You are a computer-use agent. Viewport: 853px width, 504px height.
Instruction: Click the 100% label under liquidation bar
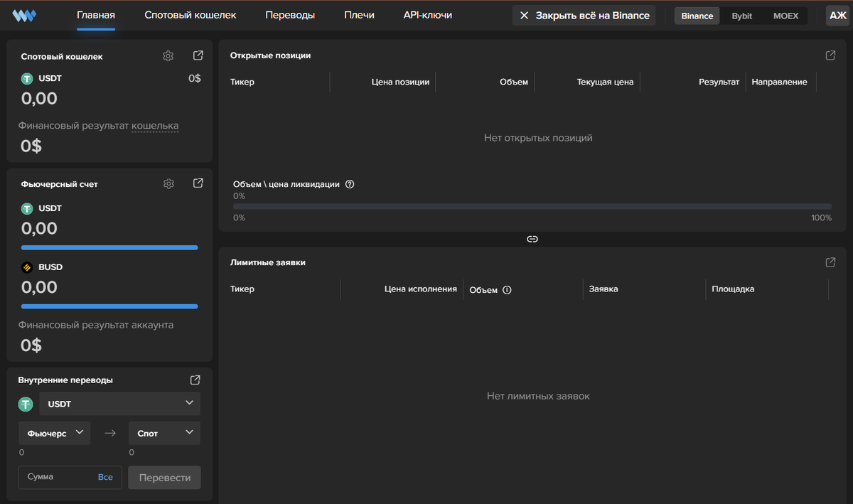coord(821,218)
